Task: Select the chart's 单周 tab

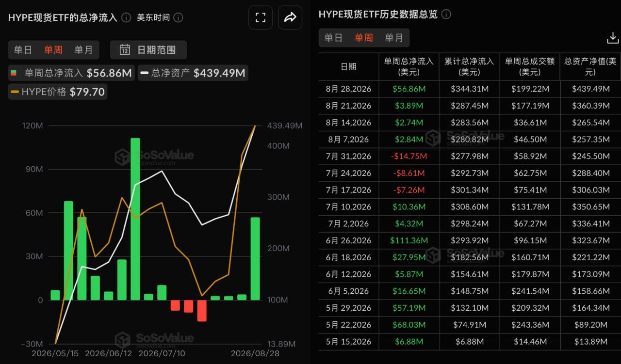Action: pyautogui.click(x=53, y=50)
